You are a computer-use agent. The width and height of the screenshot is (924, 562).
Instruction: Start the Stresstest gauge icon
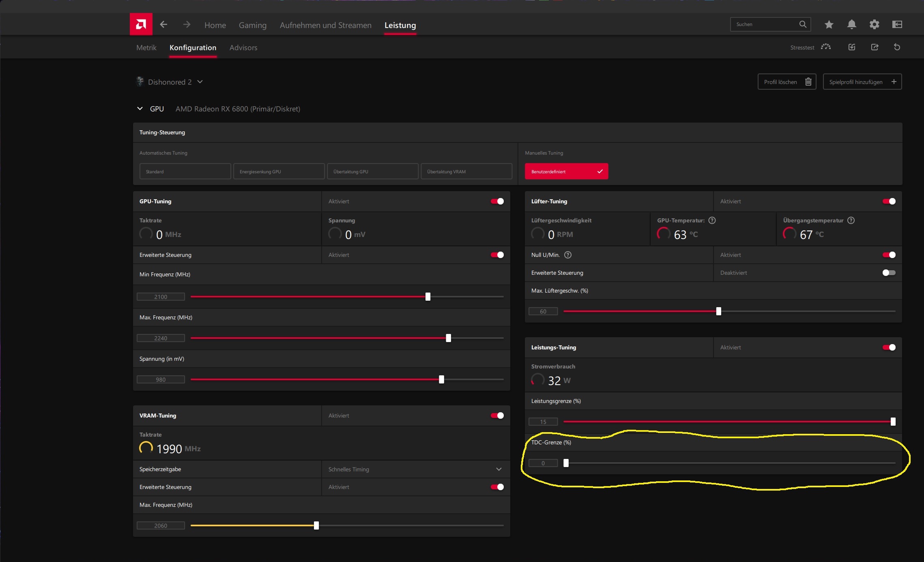click(825, 47)
